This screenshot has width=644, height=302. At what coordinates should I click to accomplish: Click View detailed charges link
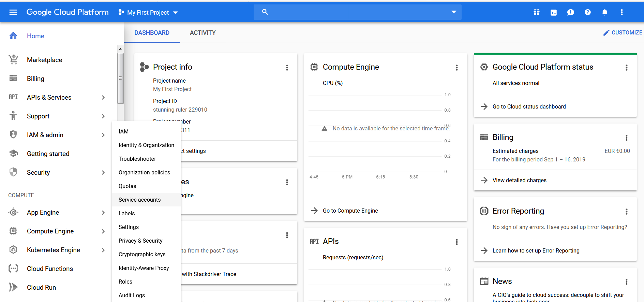click(x=519, y=180)
